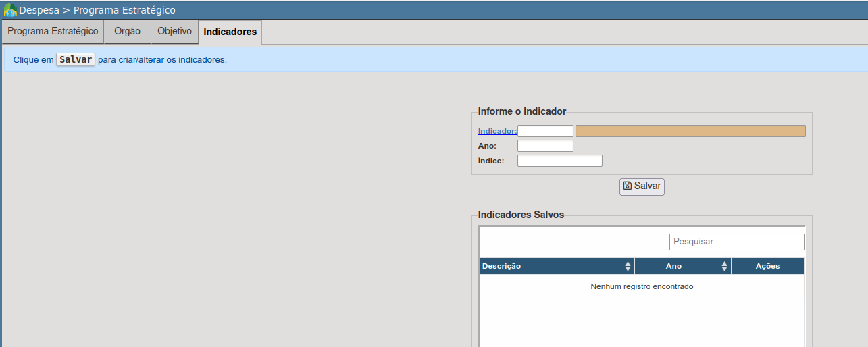This screenshot has height=347, width=868.
Task: Click the Pesquisar search box
Action: 736,242
